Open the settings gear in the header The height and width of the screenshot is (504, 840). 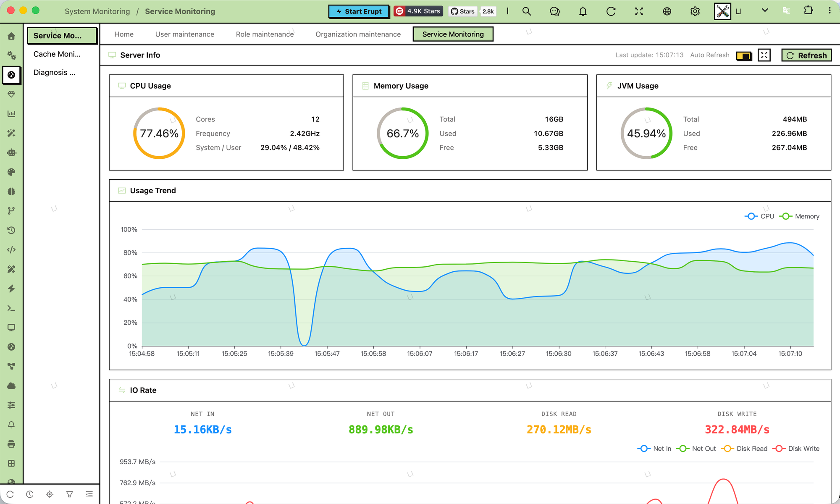coord(695,11)
